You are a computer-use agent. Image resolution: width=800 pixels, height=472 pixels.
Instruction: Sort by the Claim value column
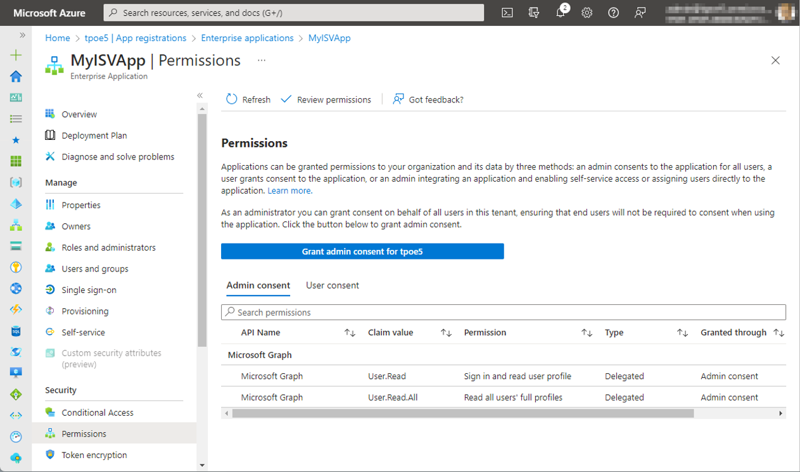click(447, 333)
